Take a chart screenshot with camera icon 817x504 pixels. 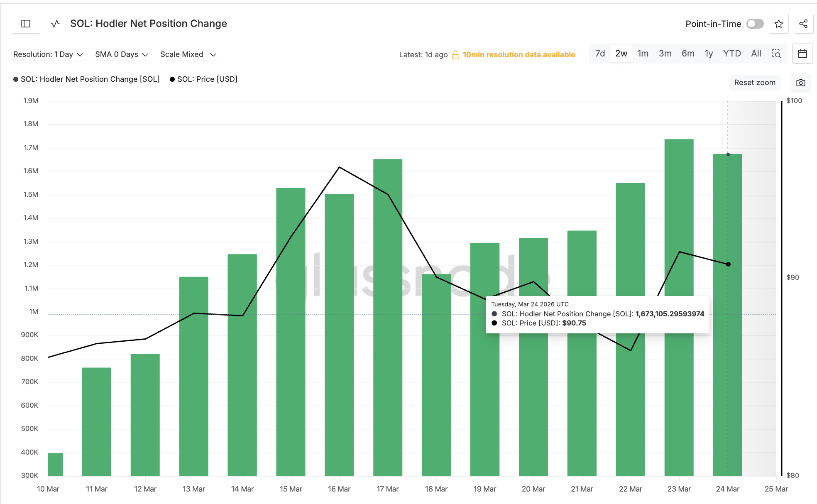[x=800, y=83]
